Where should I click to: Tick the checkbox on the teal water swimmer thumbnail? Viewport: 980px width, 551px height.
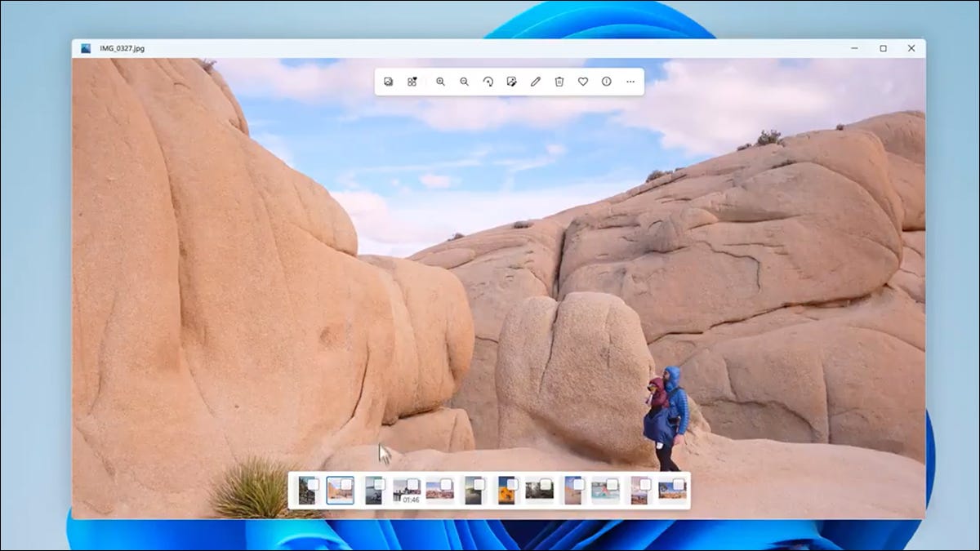coord(612,484)
